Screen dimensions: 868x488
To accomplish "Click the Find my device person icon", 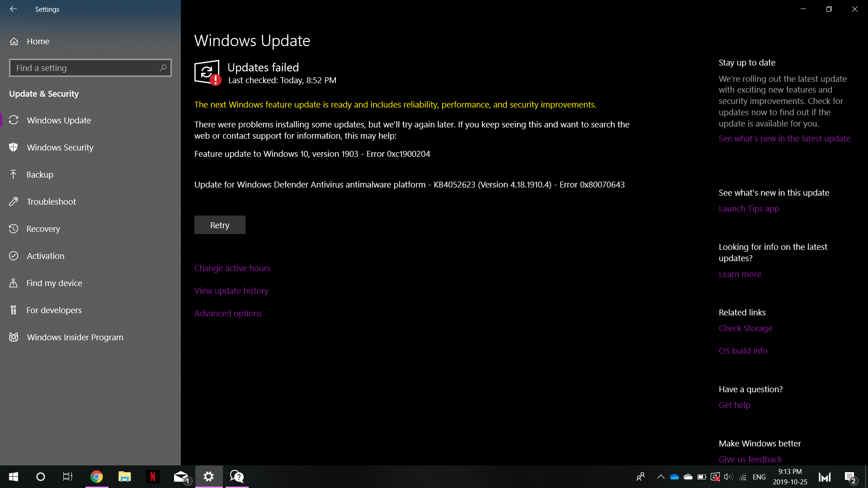I will (x=14, y=283).
